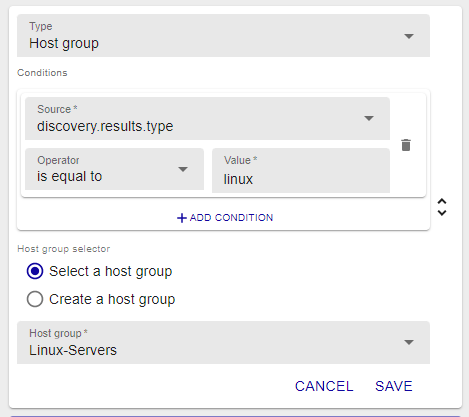Image resolution: width=469 pixels, height=417 pixels.
Task: Open the Host group dropdown showing Linux-Servers
Action: click(x=223, y=342)
